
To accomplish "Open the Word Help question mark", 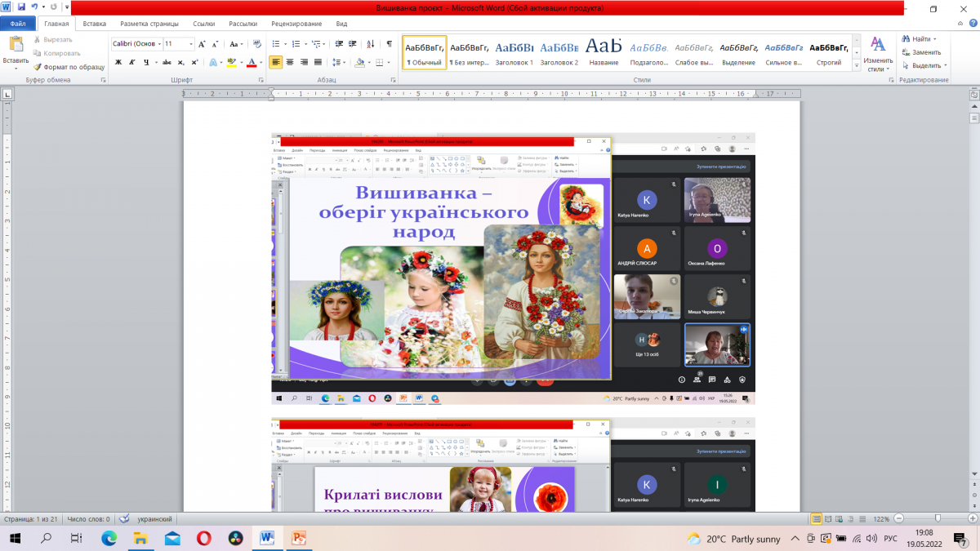I will point(972,24).
